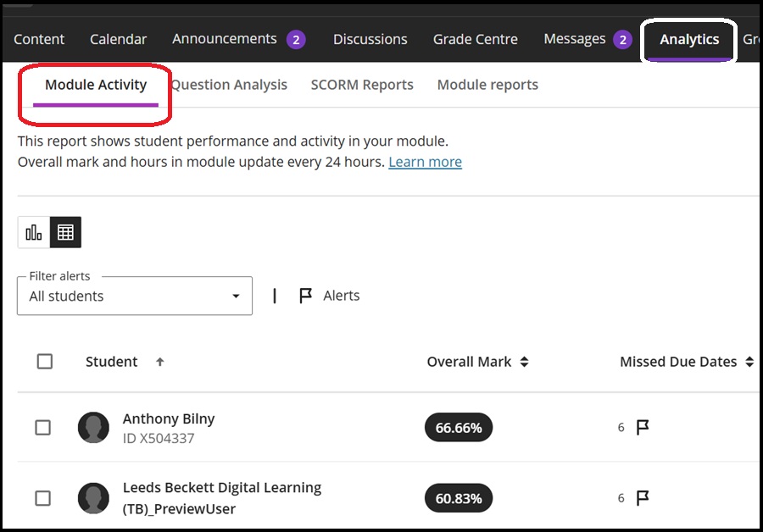Open student Anthony Bilny's name link
The height and width of the screenshot is (532, 763).
(x=168, y=418)
